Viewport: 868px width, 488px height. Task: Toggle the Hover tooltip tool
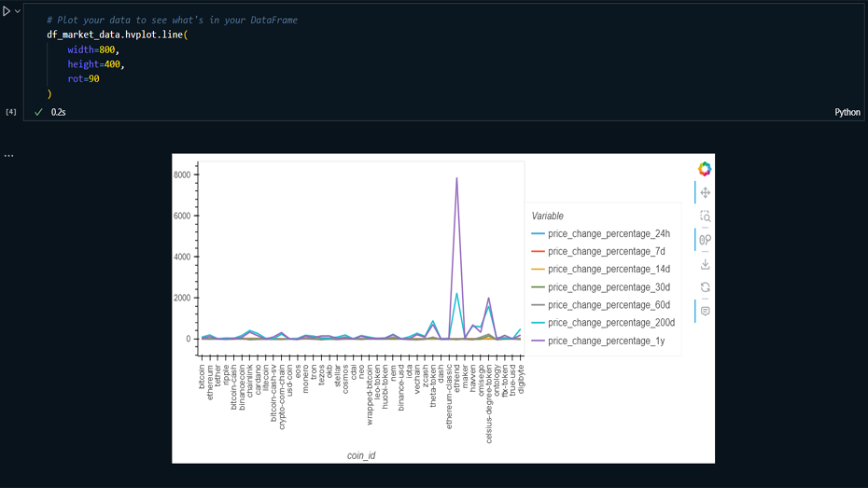pyautogui.click(x=705, y=311)
